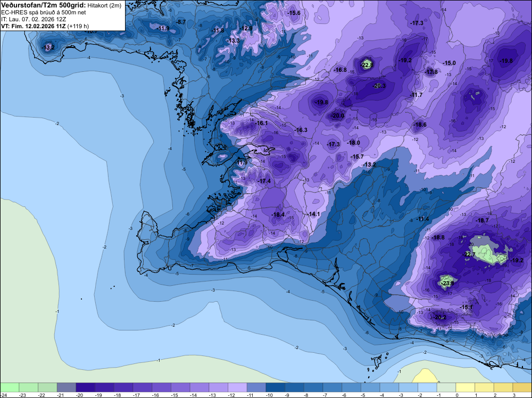This screenshot has width=532, height=398.
Task: Click the -18.4 temperature label
Action: (278, 214)
